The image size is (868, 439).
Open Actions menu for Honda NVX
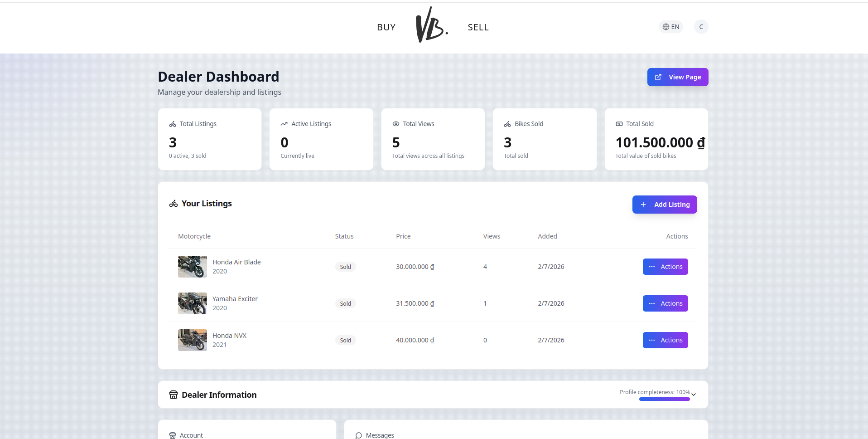click(665, 340)
